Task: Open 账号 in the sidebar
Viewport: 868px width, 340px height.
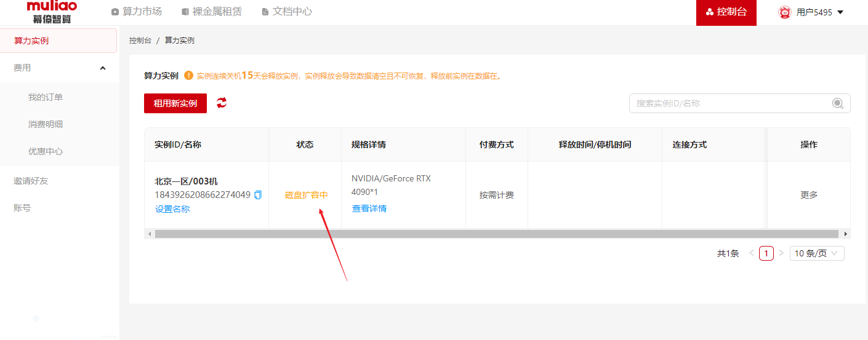Action: coord(22,208)
